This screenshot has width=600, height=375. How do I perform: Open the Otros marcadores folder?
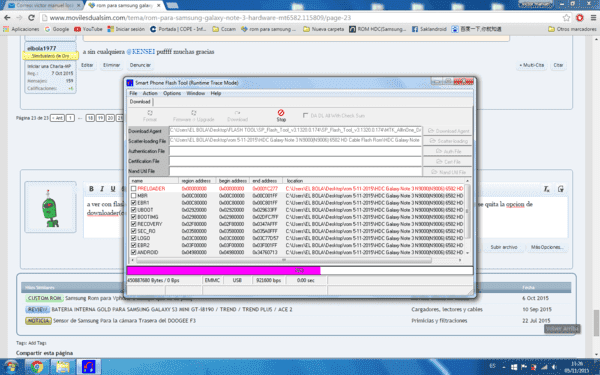(x=572, y=29)
